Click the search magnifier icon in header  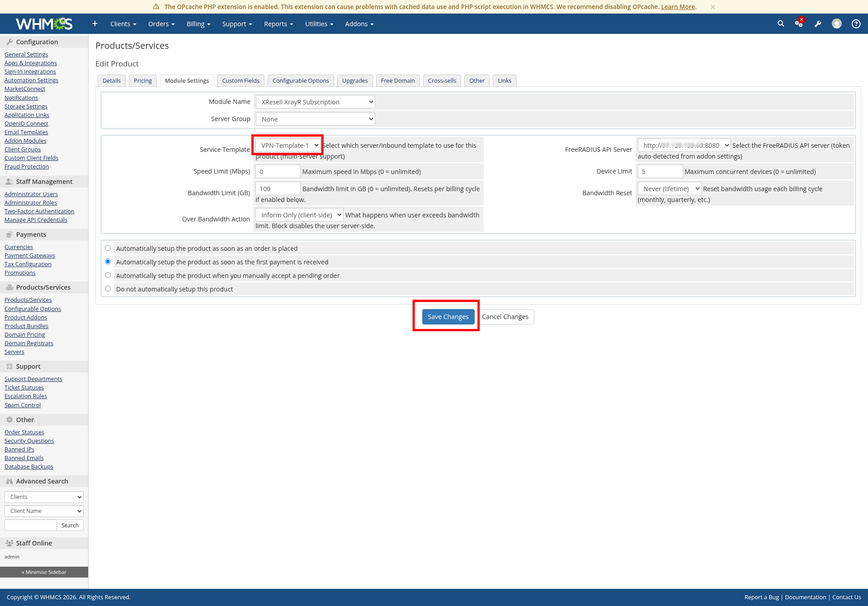tap(781, 23)
